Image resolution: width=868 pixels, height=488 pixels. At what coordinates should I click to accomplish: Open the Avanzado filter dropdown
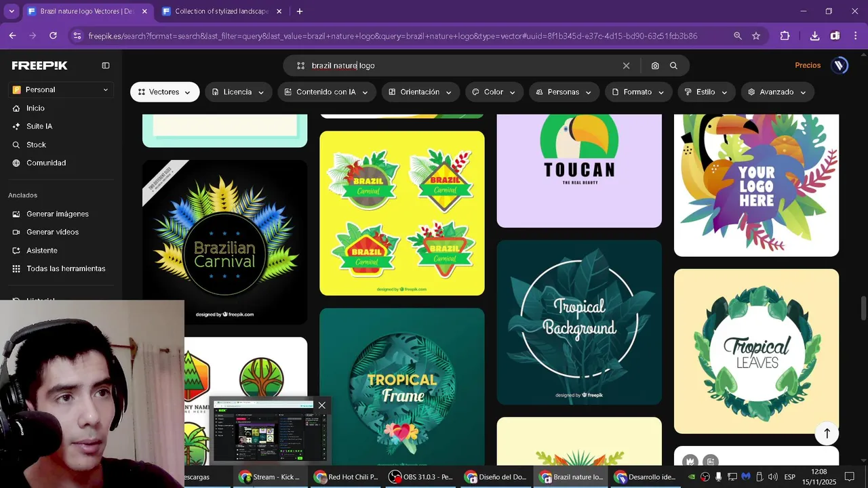(x=778, y=92)
